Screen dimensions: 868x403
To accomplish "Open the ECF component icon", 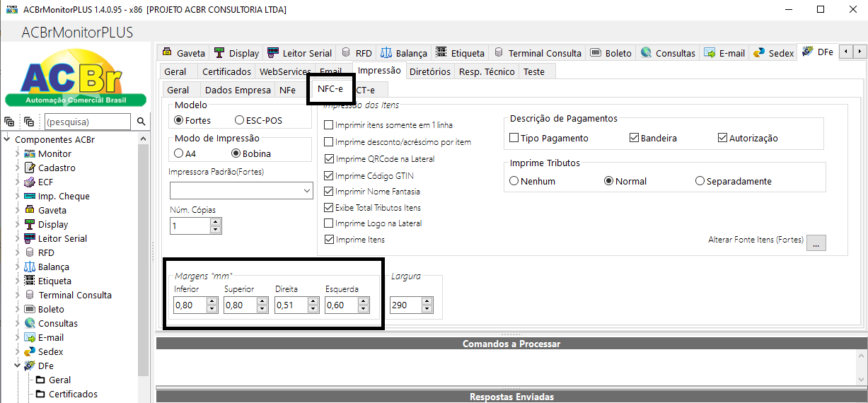I will tap(30, 182).
